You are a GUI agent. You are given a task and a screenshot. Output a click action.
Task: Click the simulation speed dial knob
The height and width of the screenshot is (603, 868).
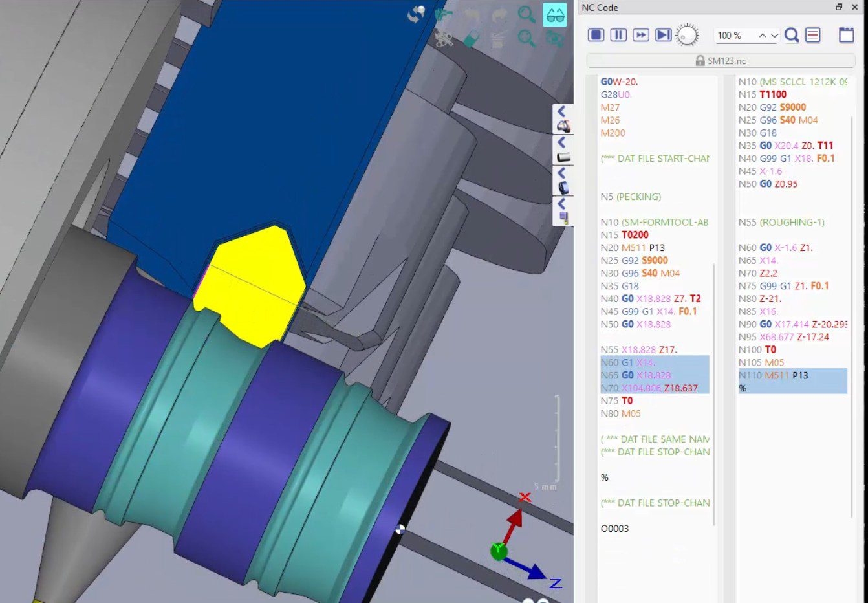687,36
